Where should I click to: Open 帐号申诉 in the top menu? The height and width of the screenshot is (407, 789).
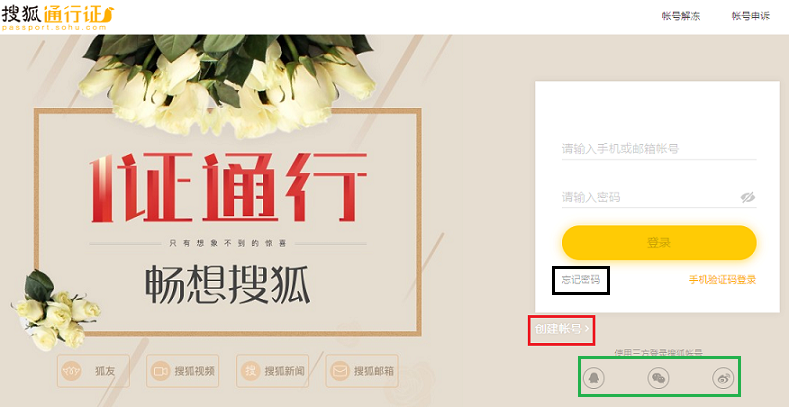pos(751,16)
